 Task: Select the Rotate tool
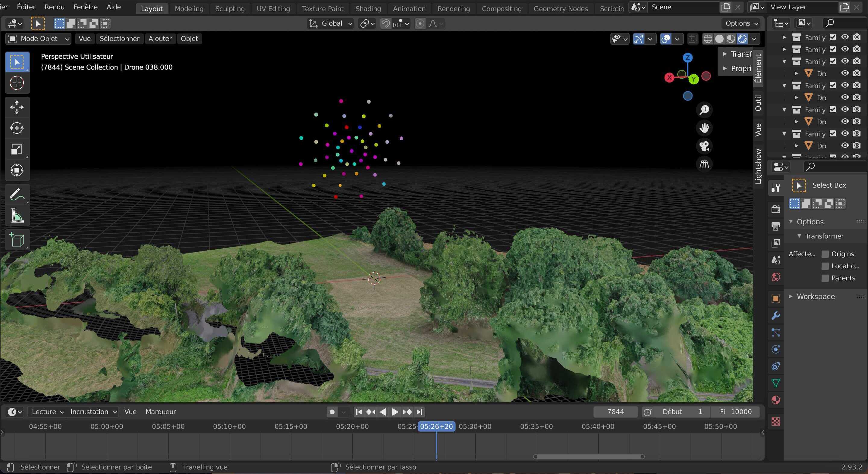click(x=17, y=128)
